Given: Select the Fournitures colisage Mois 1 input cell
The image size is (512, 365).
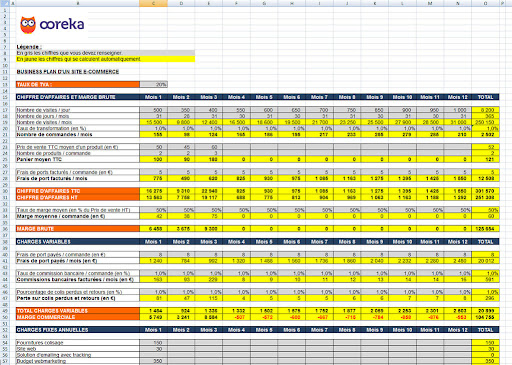Looking at the screenshot, I should tap(154, 343).
